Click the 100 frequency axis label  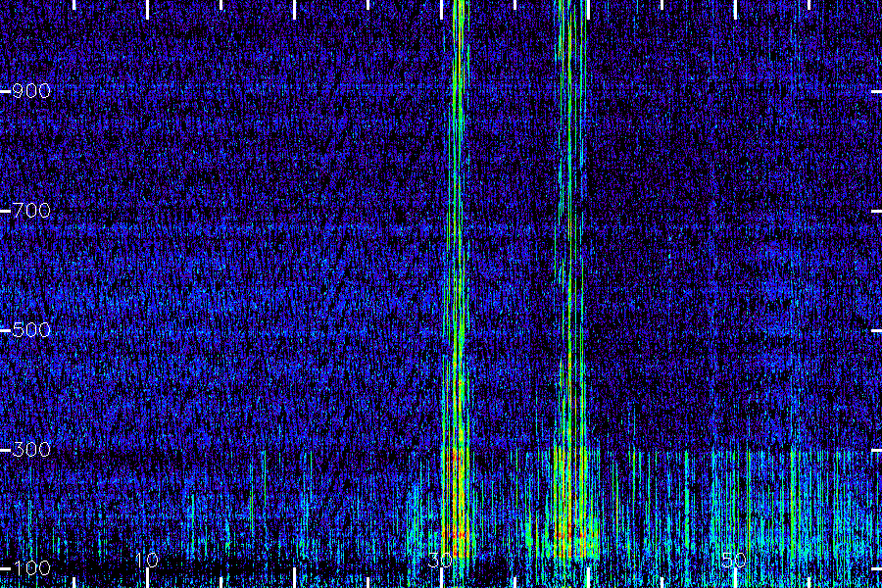[31, 568]
